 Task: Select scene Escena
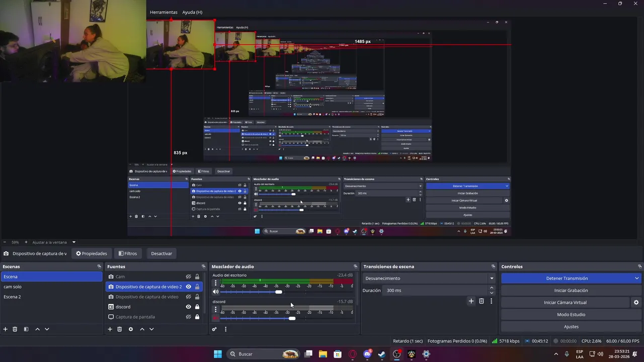pos(51,277)
